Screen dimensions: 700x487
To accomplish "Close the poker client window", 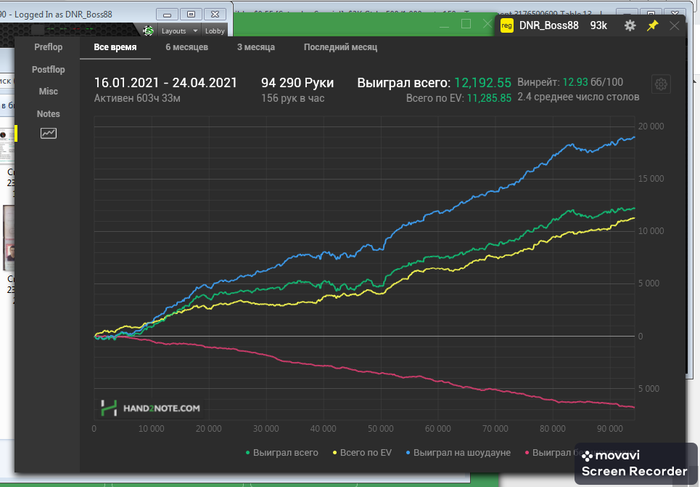I will tap(215, 15).
